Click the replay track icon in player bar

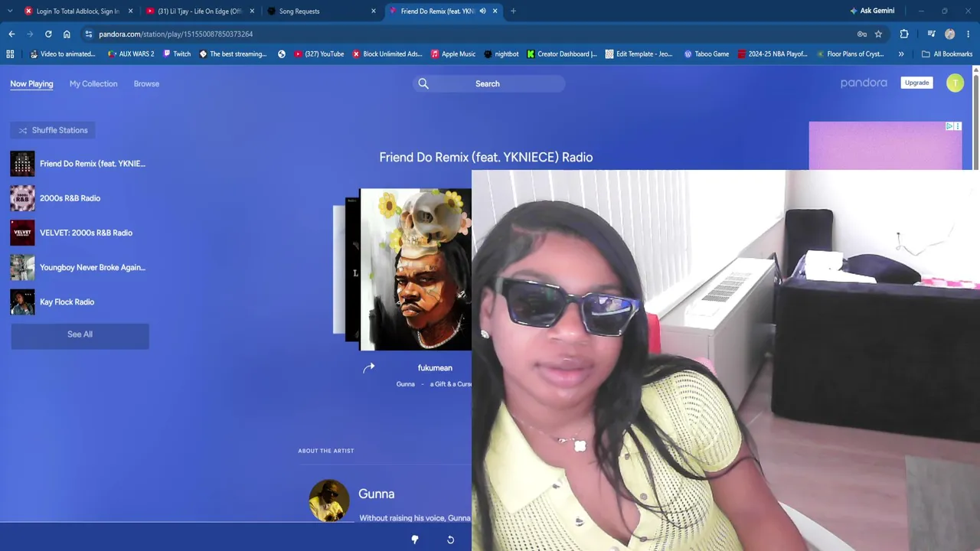(450, 540)
